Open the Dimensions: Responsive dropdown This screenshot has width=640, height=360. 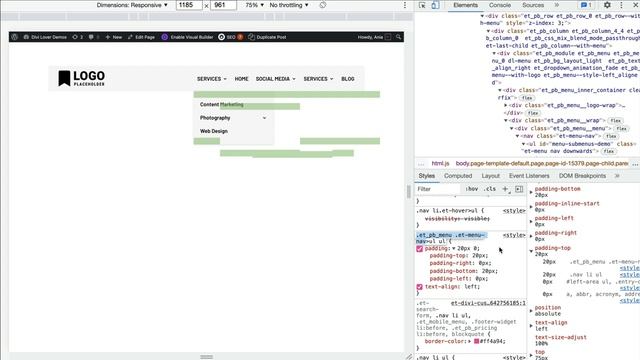[x=132, y=5]
